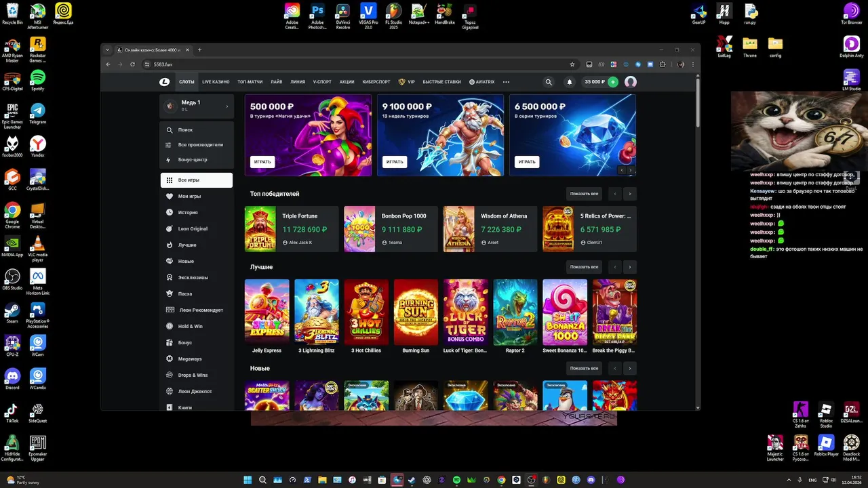Select 'Лучшие' sidebar category
The height and width of the screenshot is (488, 868).
[x=197, y=245]
